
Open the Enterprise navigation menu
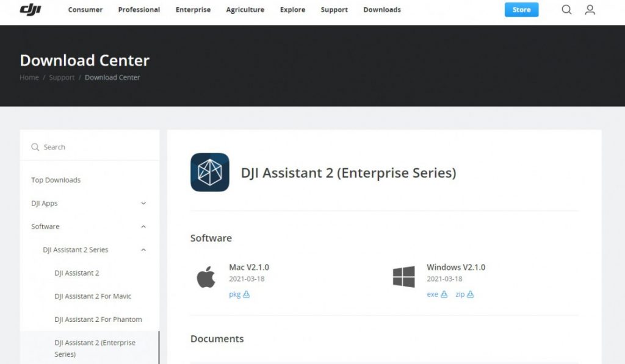pyautogui.click(x=193, y=10)
